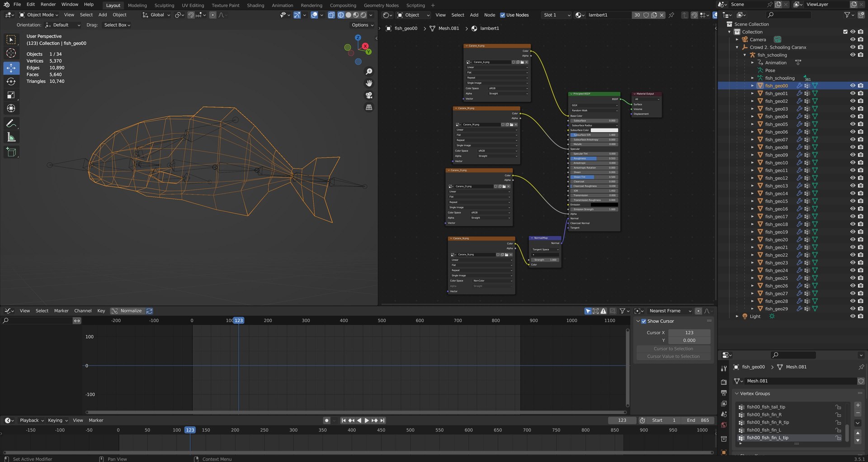This screenshot has width=868, height=462.
Task: Collapse the Vertex Groups panel
Action: coord(737,394)
